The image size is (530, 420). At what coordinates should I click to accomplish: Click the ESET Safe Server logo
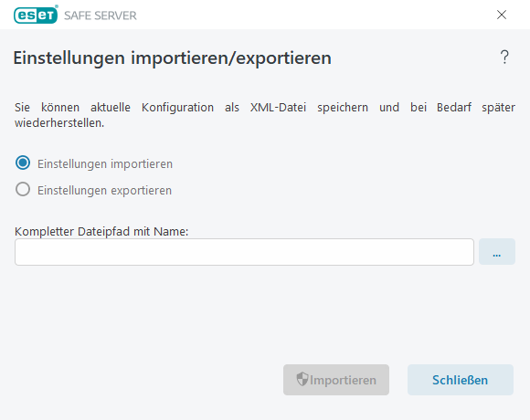75,15
